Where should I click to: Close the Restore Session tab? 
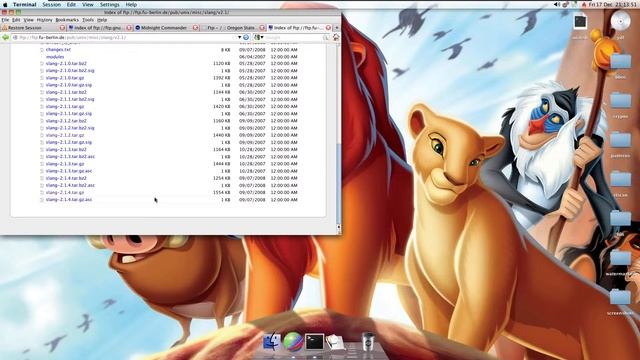click(62, 28)
